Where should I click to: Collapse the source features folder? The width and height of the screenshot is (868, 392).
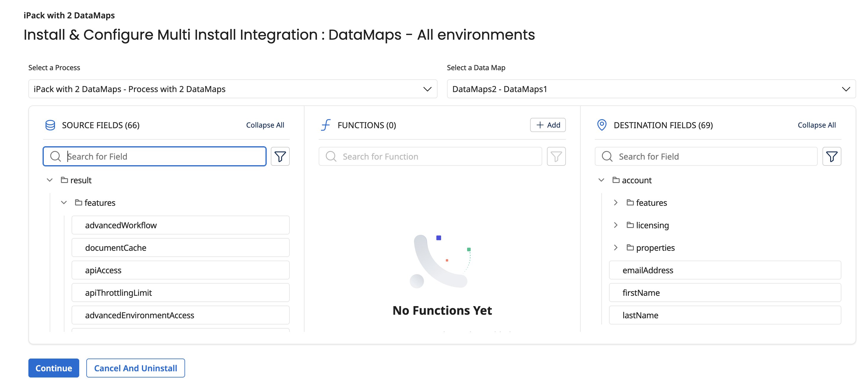pos(64,203)
